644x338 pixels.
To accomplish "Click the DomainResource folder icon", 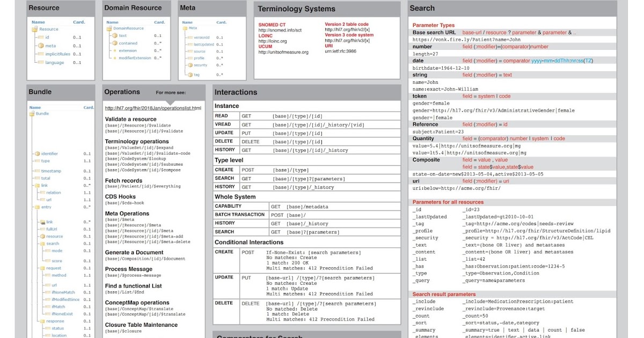I will click(x=109, y=28).
